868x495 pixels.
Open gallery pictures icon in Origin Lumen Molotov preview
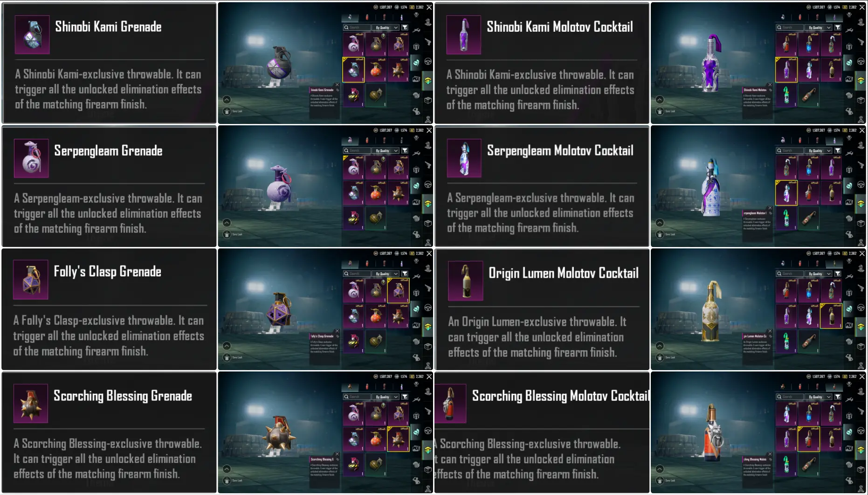click(x=848, y=325)
